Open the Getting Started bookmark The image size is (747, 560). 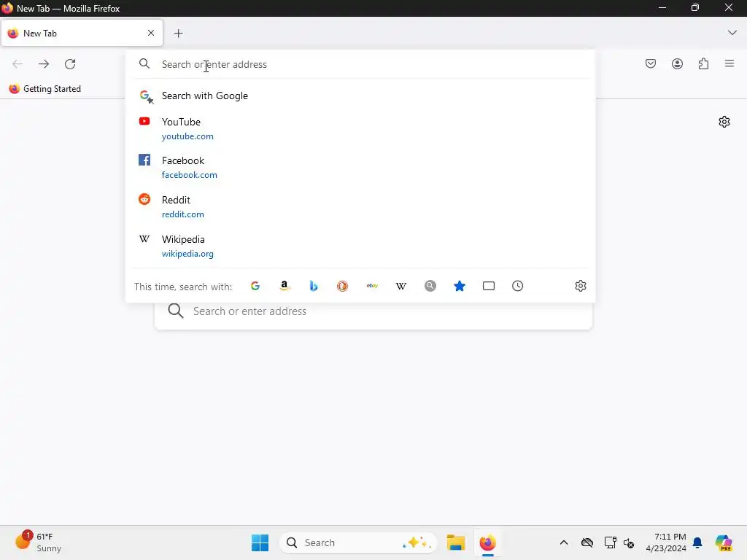coord(45,88)
